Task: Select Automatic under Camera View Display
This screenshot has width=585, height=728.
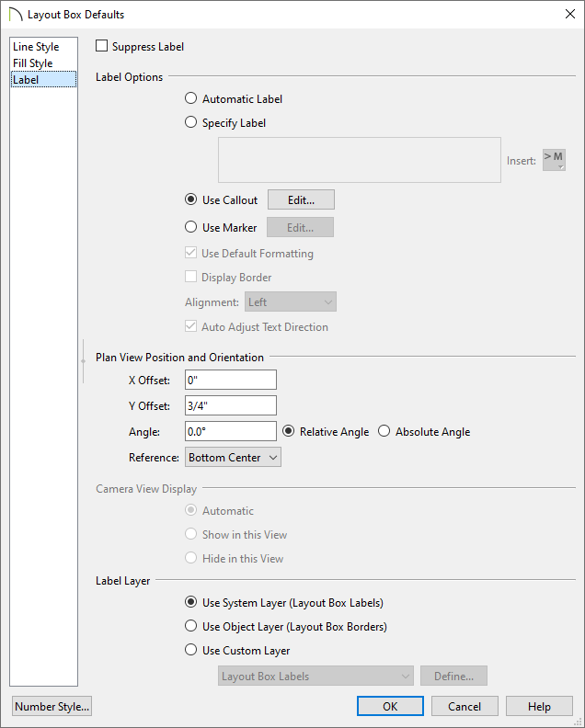Action: coord(191,510)
